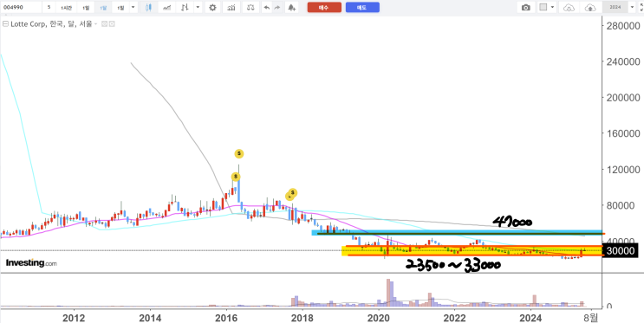644x323 pixels.
Task: Toggle fullscreen with the arrows icon
Action: [641, 8]
